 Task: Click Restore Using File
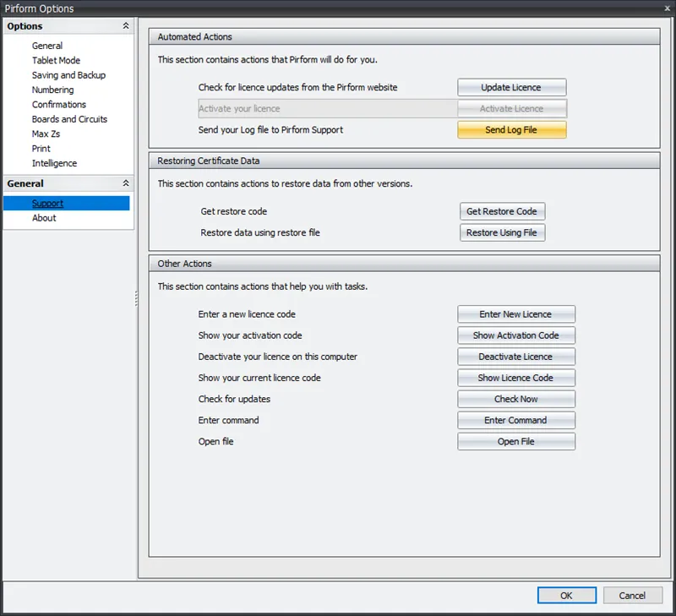[502, 232]
